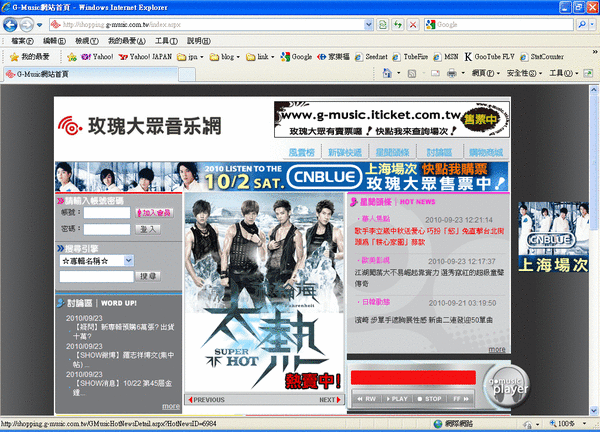Click NEXT under the album slideshow
This screenshot has height=432, width=600.
pyautogui.click(x=330, y=399)
